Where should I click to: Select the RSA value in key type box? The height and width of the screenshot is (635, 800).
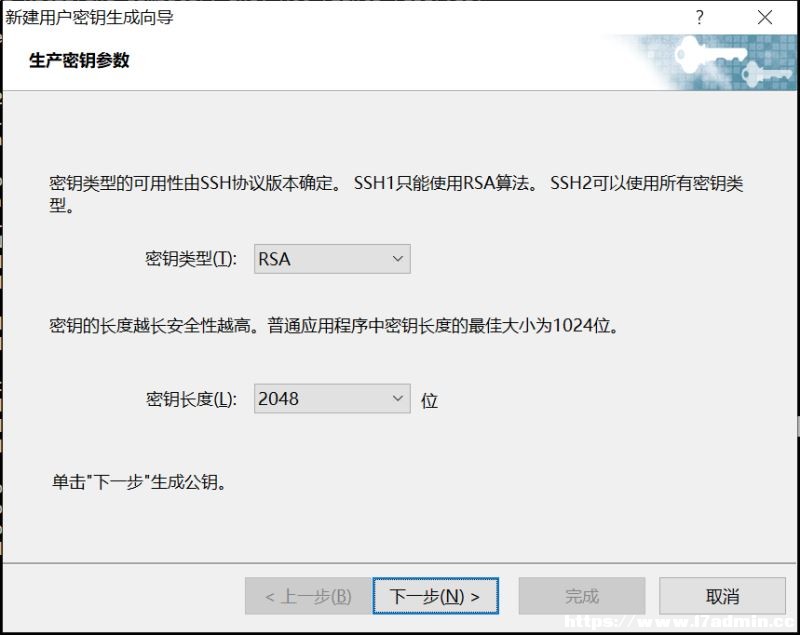coord(274,259)
